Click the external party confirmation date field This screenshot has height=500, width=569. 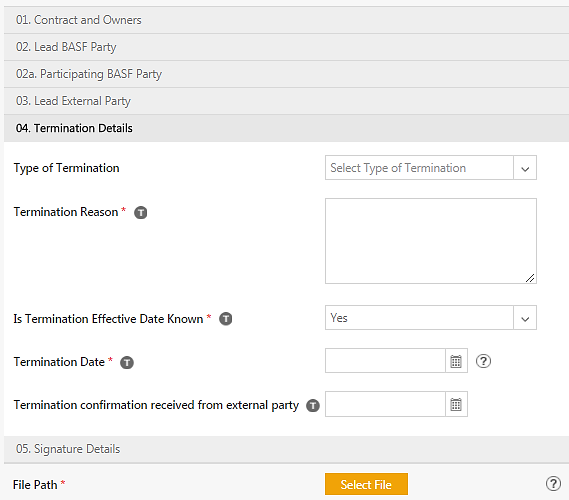pyautogui.click(x=385, y=404)
